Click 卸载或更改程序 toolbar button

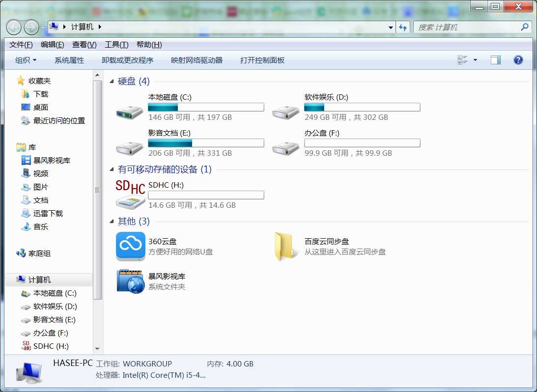(127, 60)
